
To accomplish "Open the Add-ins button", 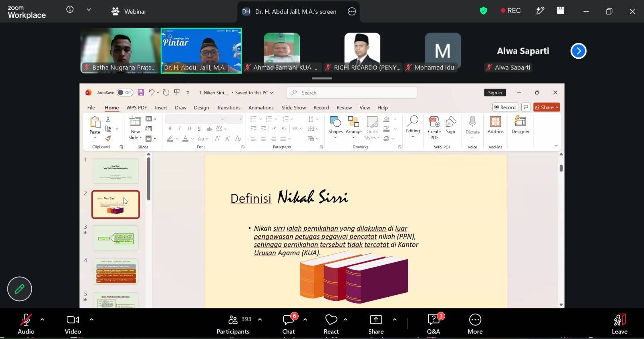I will coord(495,125).
